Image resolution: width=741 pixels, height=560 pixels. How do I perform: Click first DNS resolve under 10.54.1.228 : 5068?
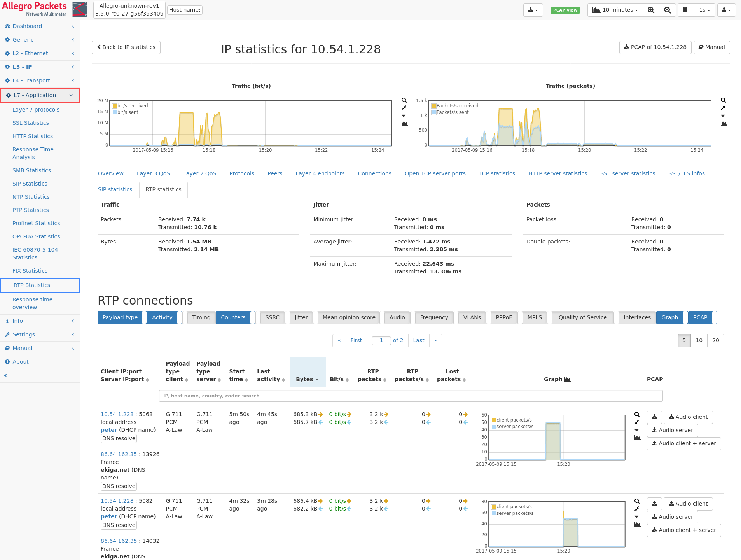tap(119, 438)
